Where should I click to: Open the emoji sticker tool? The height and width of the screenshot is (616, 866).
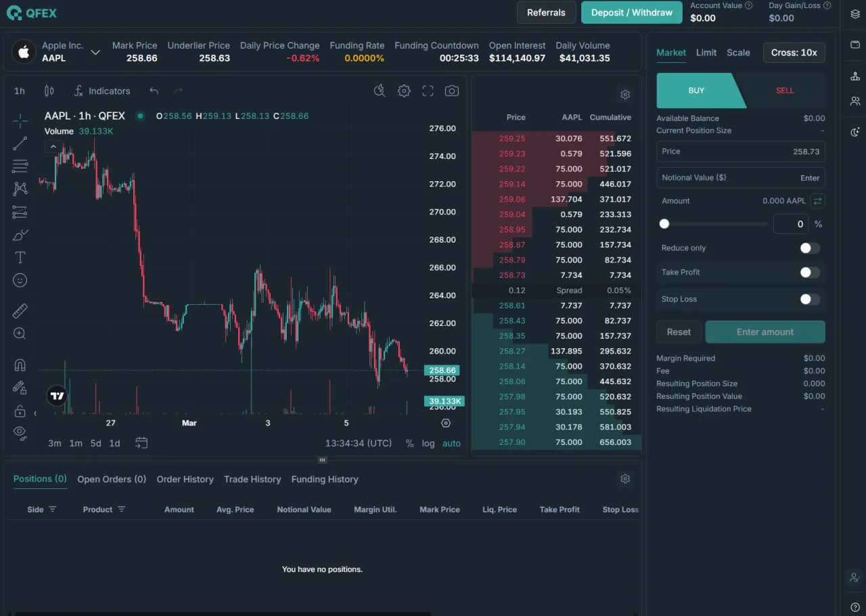(x=20, y=280)
